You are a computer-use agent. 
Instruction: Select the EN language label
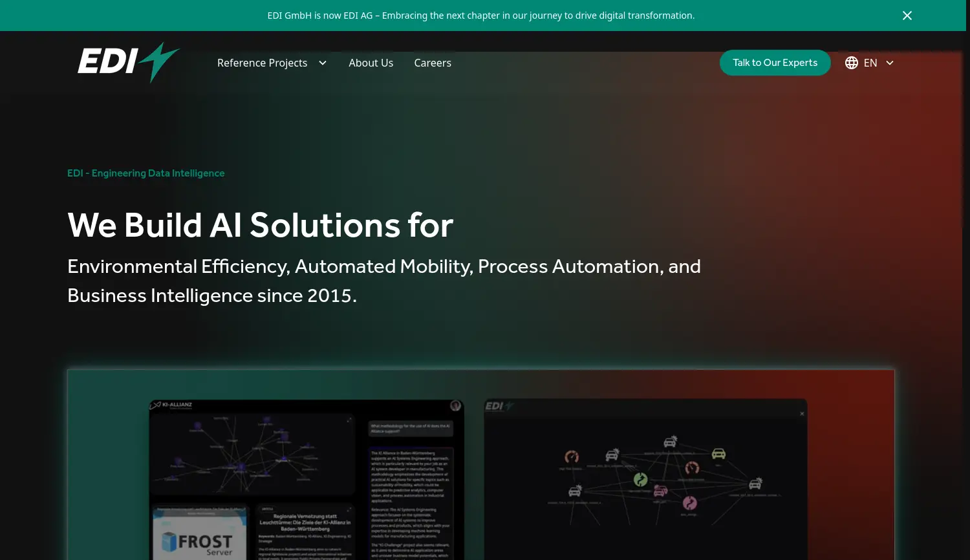pyautogui.click(x=870, y=63)
